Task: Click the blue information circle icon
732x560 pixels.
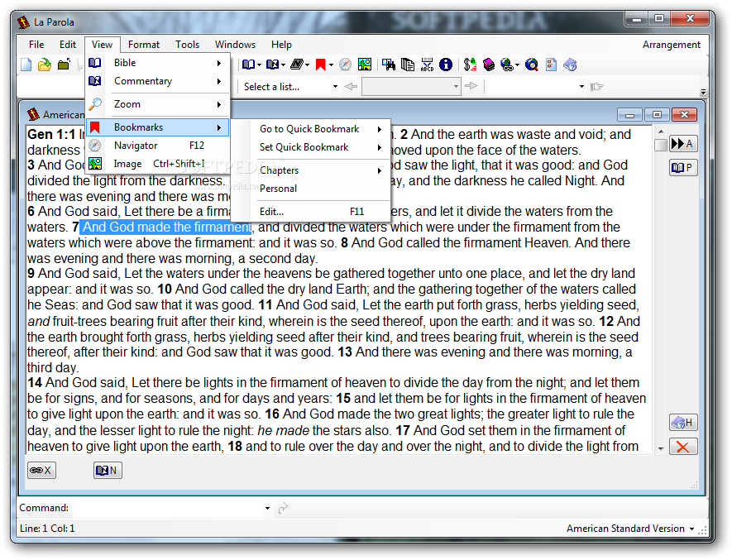Action: [x=446, y=65]
